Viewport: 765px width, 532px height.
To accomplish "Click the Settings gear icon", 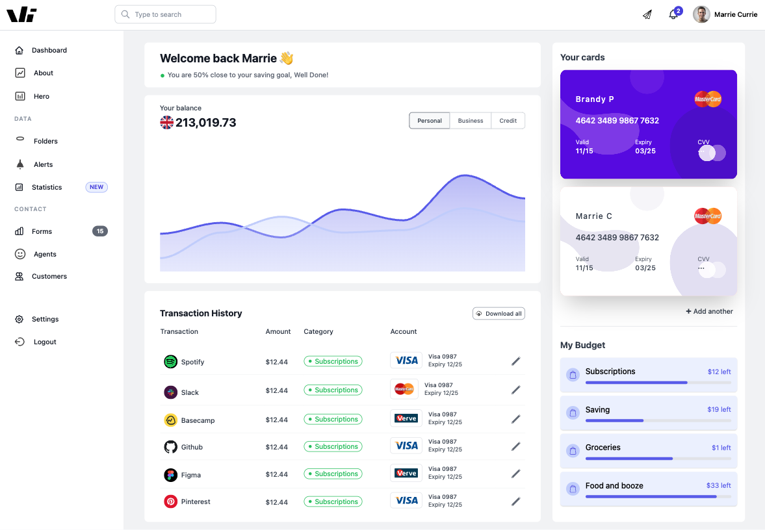I will tap(19, 320).
